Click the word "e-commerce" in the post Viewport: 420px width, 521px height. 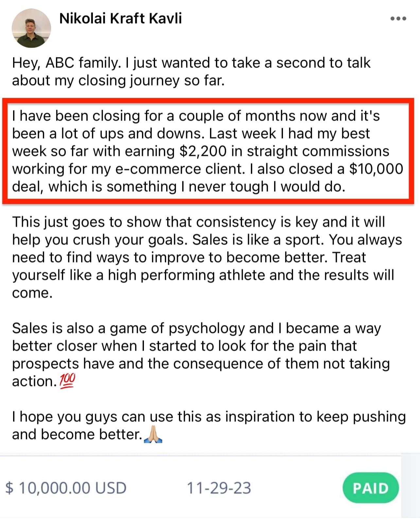160,169
